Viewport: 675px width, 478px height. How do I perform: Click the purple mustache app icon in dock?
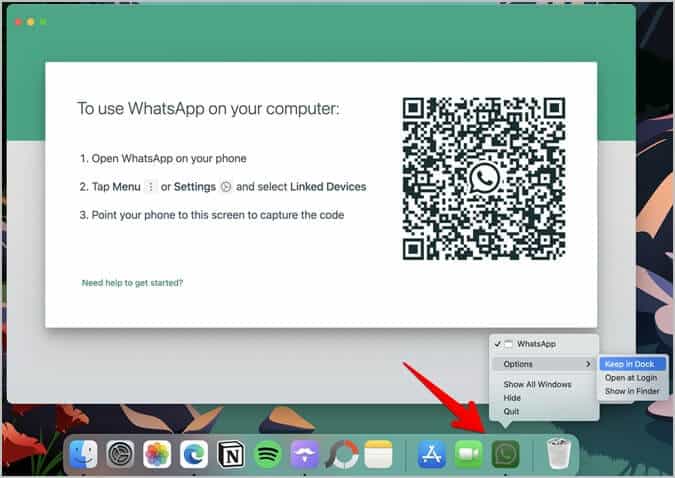[x=305, y=454]
